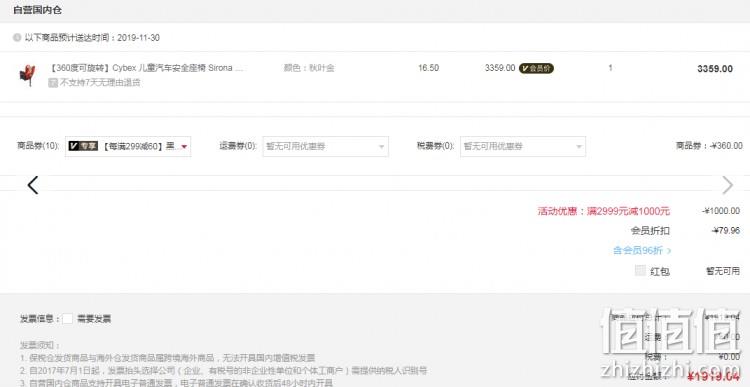Go to previous item with left arrow
The height and width of the screenshot is (387, 750).
33,185
